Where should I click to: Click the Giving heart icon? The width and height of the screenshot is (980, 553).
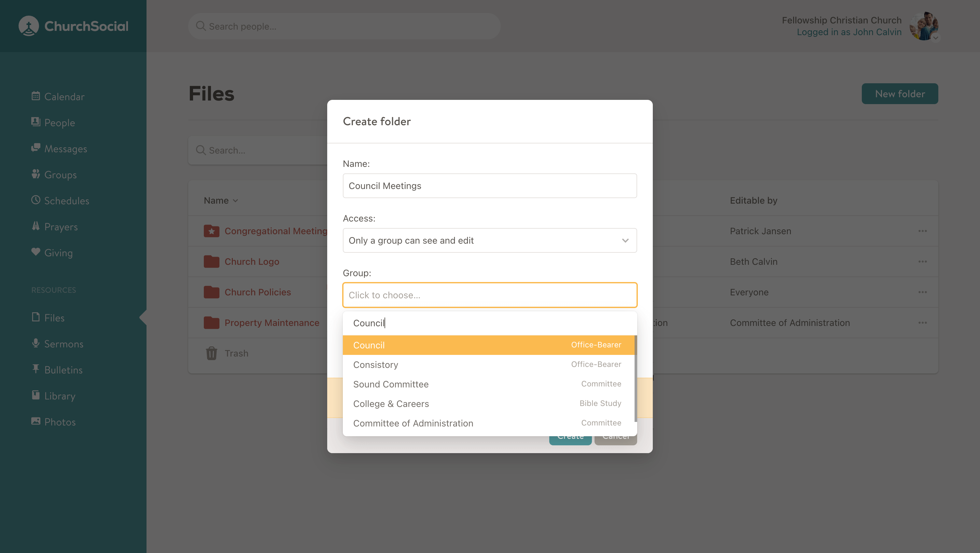pyautogui.click(x=36, y=251)
